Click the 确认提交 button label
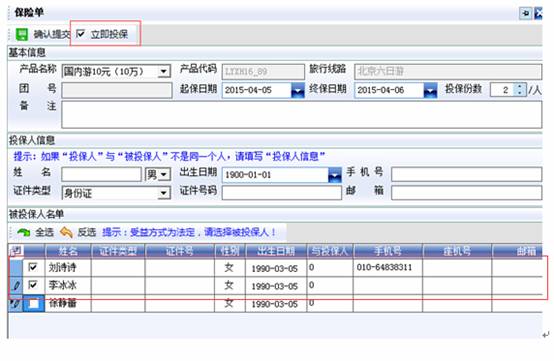This screenshot has height=361, width=554. (x=52, y=34)
